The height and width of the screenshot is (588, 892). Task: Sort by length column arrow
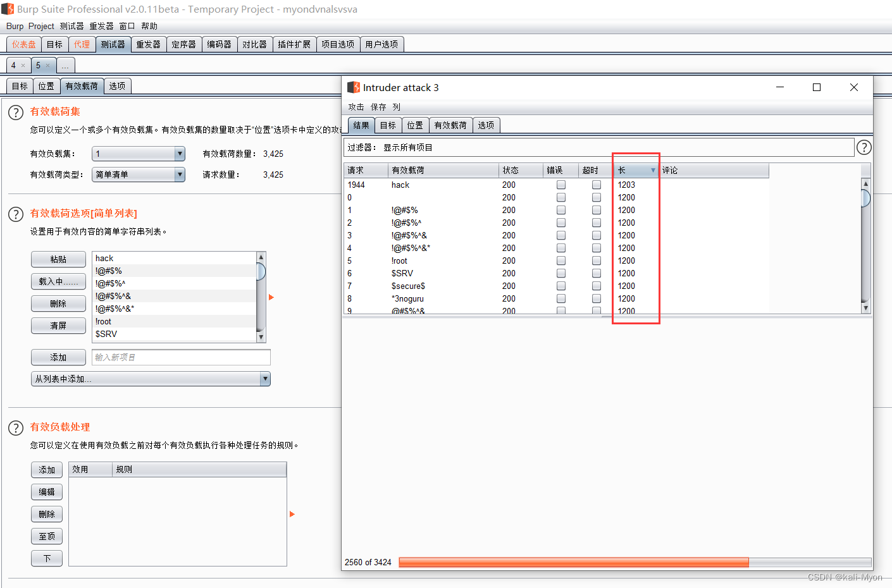(653, 170)
